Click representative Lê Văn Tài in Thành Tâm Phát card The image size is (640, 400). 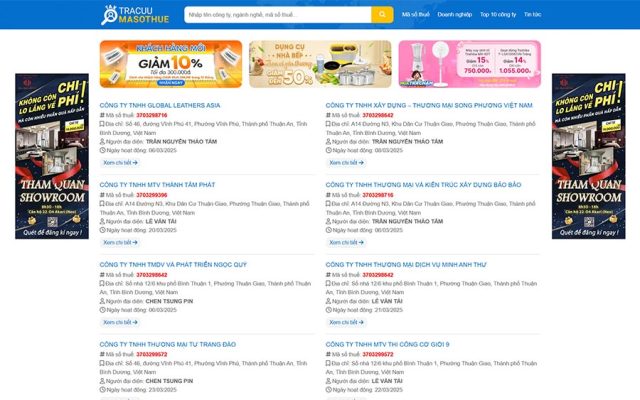(161, 221)
